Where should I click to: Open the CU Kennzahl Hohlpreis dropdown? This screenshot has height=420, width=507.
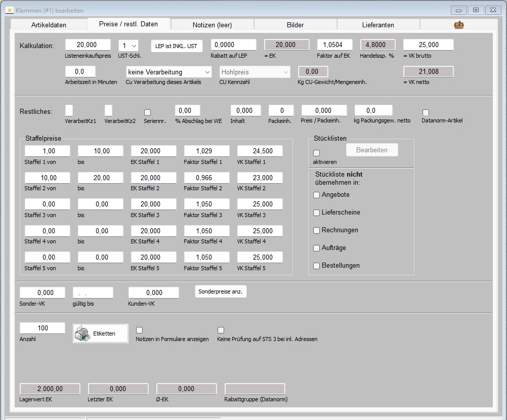coord(255,72)
